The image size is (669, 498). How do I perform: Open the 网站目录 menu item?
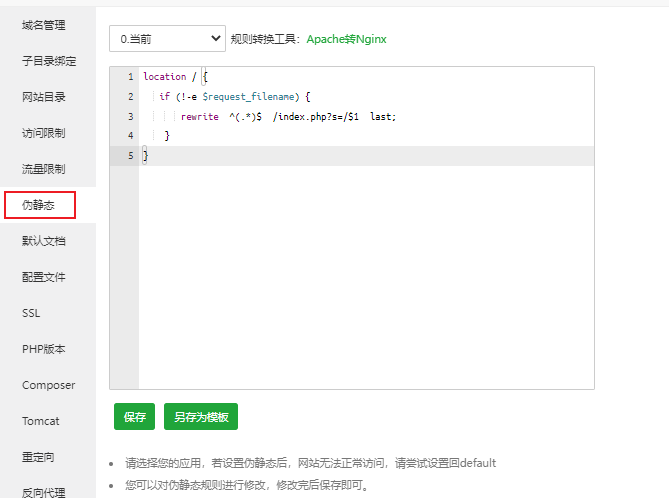(44, 97)
